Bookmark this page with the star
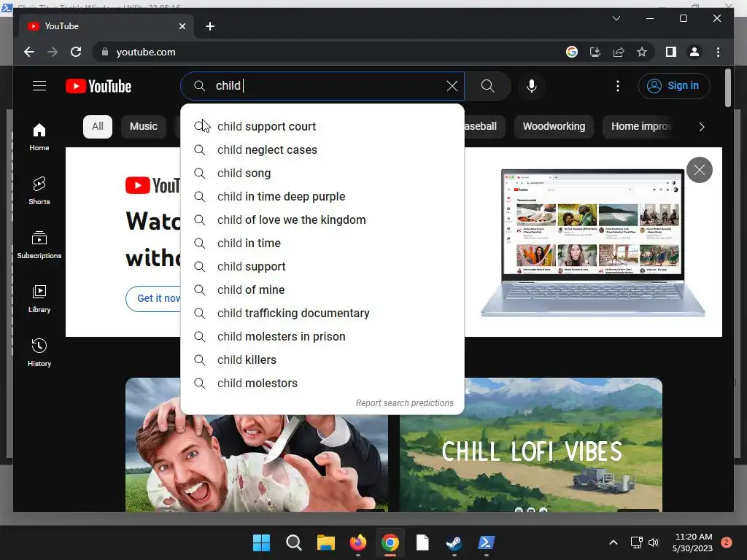This screenshot has height=560, width=747. tap(642, 52)
